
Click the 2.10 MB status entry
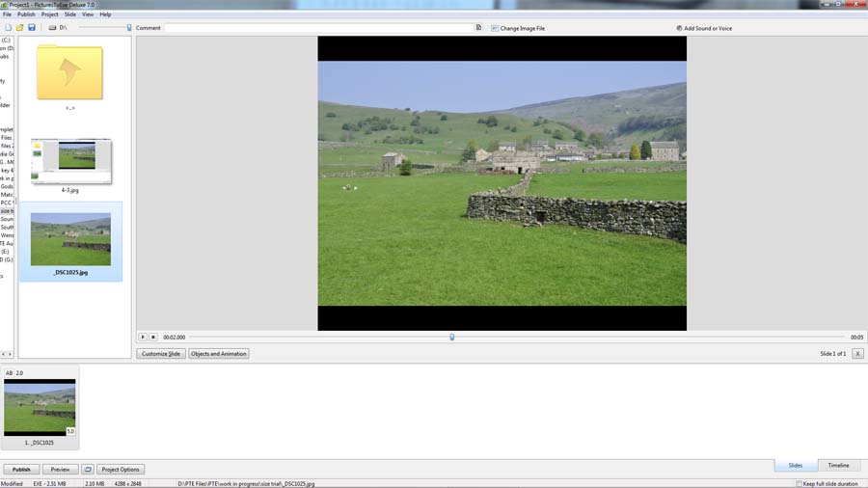95,483
